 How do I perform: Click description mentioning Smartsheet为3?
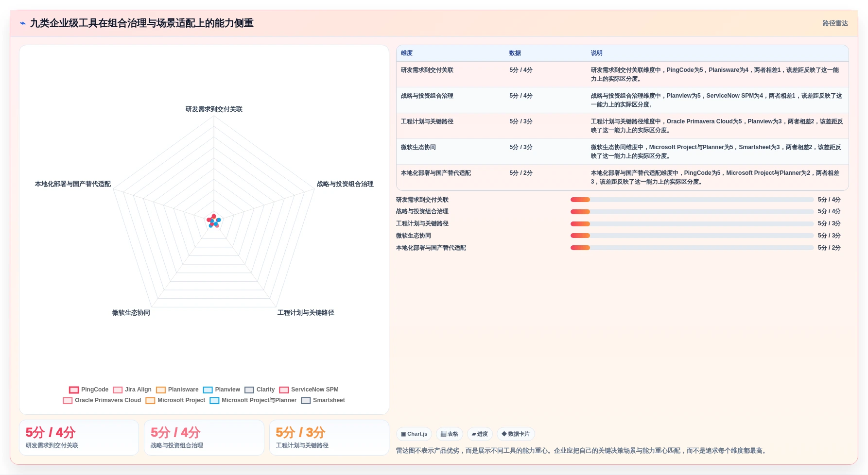tap(716, 152)
